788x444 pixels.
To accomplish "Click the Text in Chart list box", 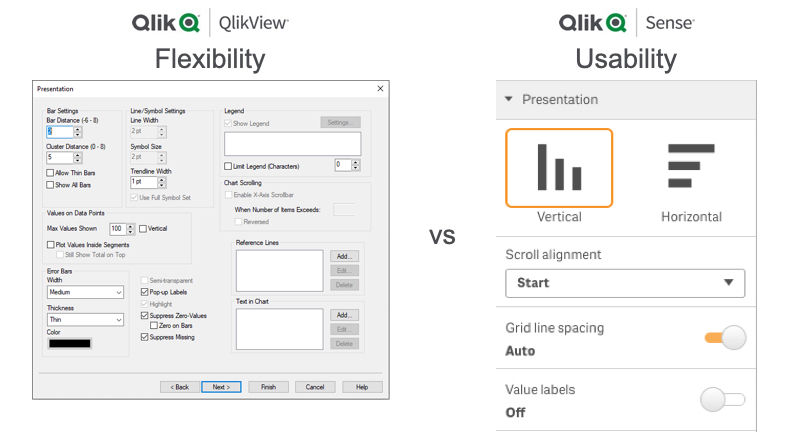I will (279, 329).
